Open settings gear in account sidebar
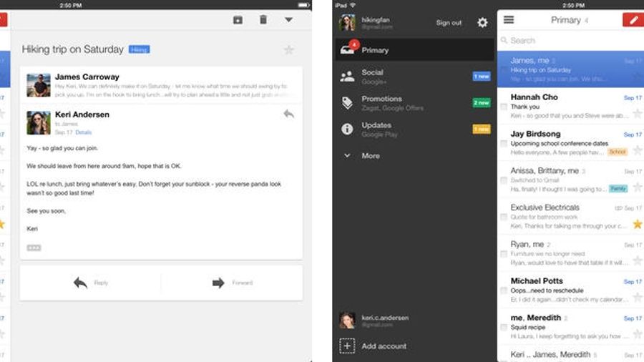Image resolution: width=644 pixels, height=362 pixels. 482,23
